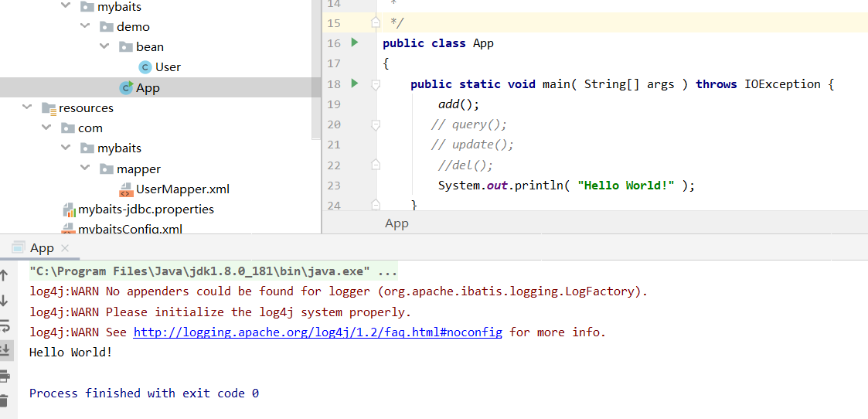Click the java.exe command line in console
Viewport: 868px width, 419px height.
pos(213,272)
